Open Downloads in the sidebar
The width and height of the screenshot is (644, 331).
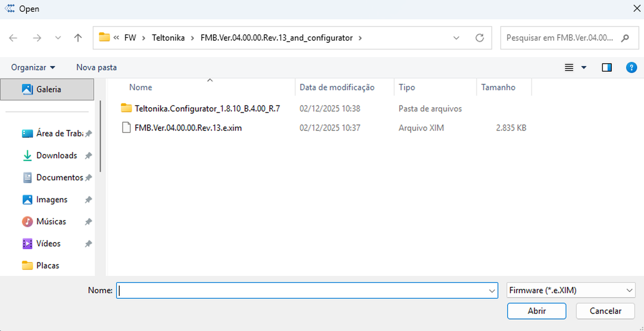pyautogui.click(x=50, y=156)
